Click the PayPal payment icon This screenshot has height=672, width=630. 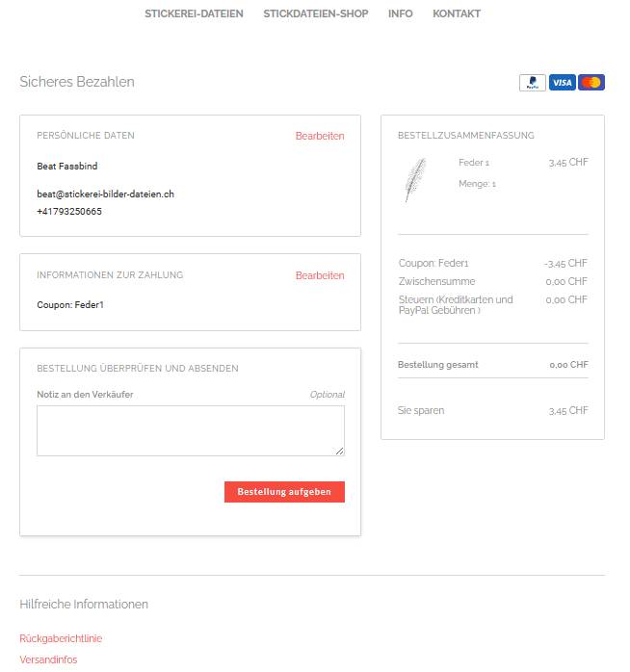click(532, 82)
